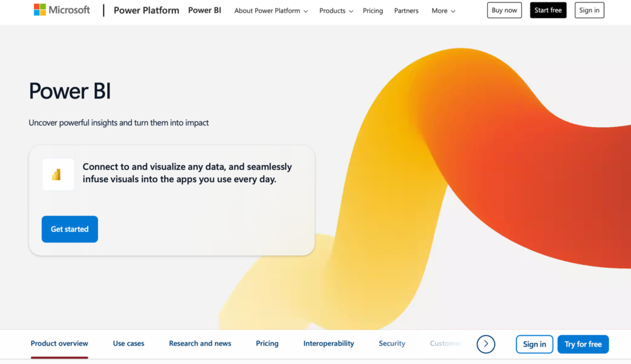Go to Partners in top navigation
Viewport: 631px width, 364px height.
click(406, 10)
